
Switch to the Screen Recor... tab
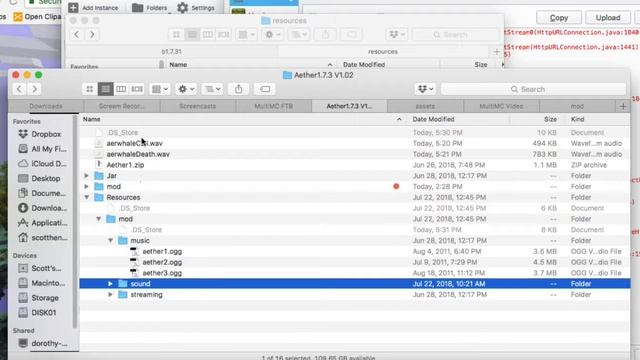(122, 106)
